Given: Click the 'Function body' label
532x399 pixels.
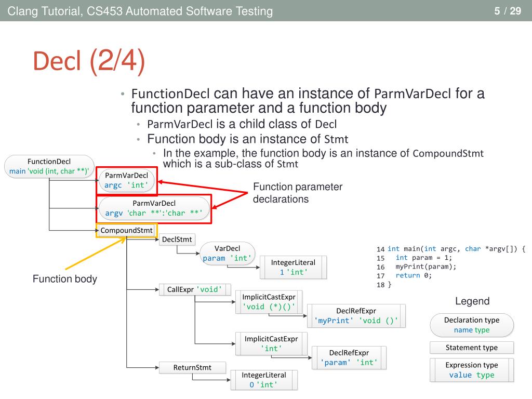Looking at the screenshot, I should pos(65,279).
